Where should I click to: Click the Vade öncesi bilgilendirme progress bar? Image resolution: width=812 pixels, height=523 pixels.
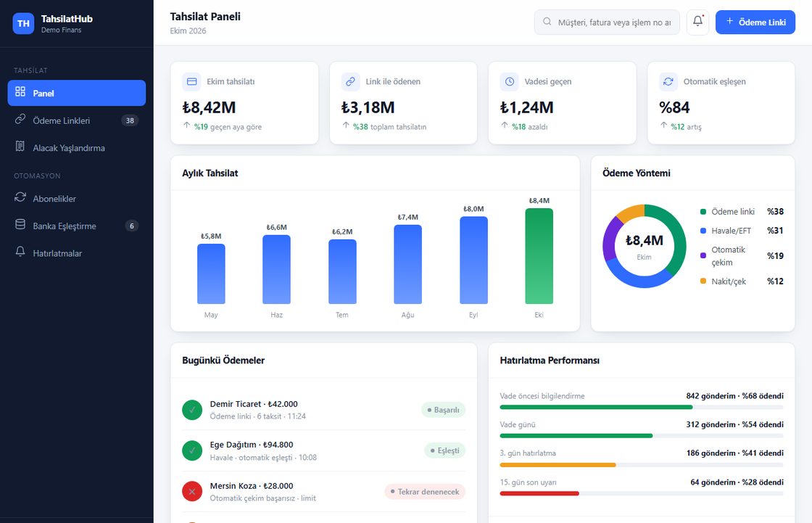(x=641, y=408)
